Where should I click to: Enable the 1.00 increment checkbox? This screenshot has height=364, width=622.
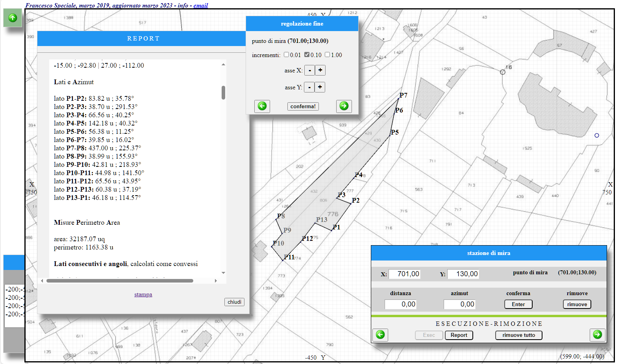(x=327, y=55)
